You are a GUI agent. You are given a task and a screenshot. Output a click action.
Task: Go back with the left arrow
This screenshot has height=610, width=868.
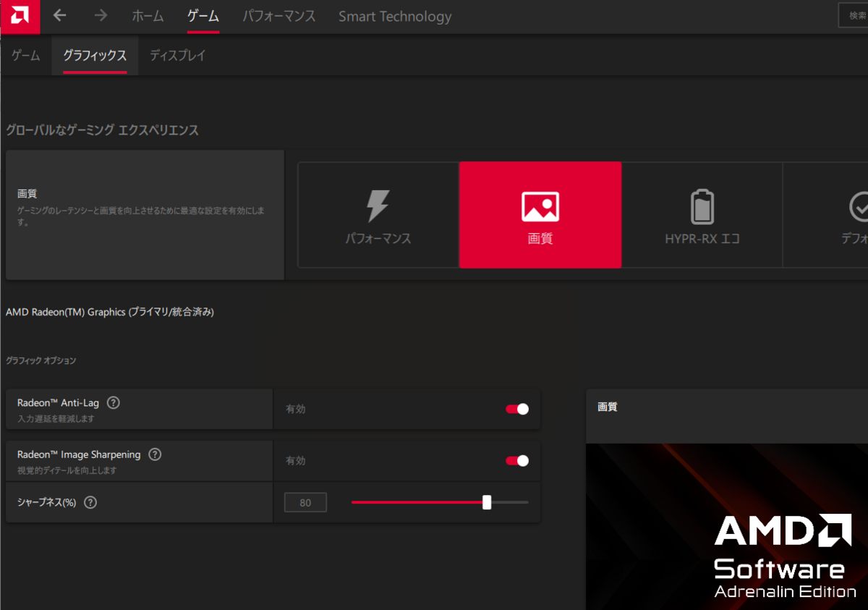click(x=60, y=15)
